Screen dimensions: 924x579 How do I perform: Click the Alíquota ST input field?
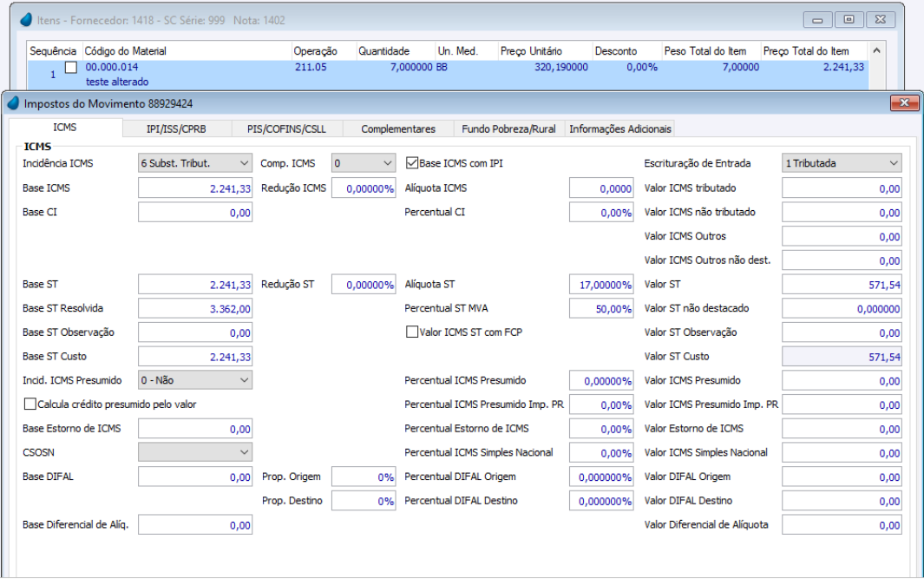pyautogui.click(x=601, y=285)
